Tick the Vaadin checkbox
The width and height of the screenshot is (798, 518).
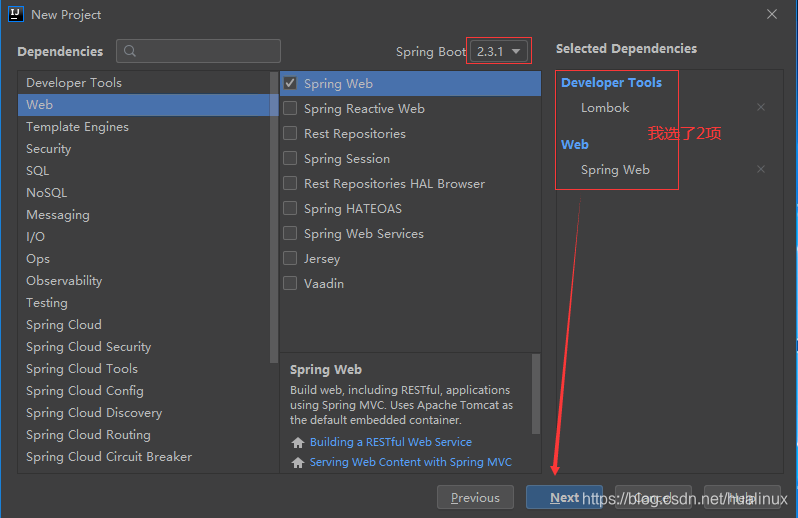click(x=290, y=283)
